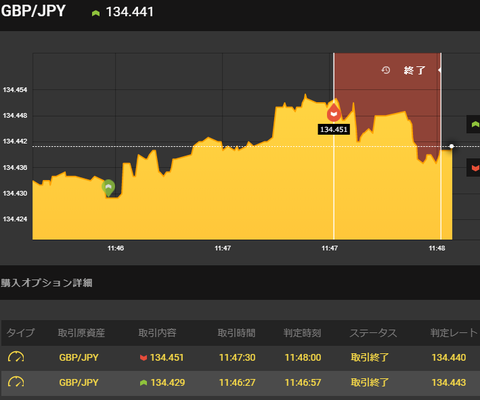Click the red LOW arrow button beside the chart

point(473,168)
